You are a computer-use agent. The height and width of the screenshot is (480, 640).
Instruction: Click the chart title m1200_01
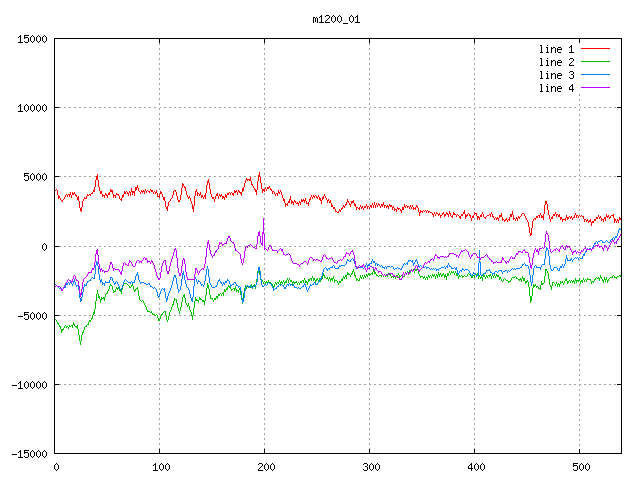[x=338, y=18]
